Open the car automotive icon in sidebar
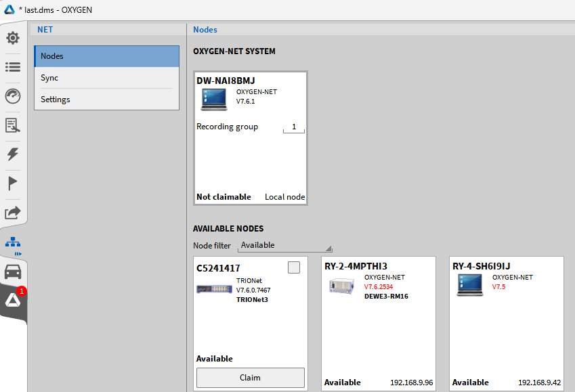This screenshot has height=392, width=575. coord(13,272)
